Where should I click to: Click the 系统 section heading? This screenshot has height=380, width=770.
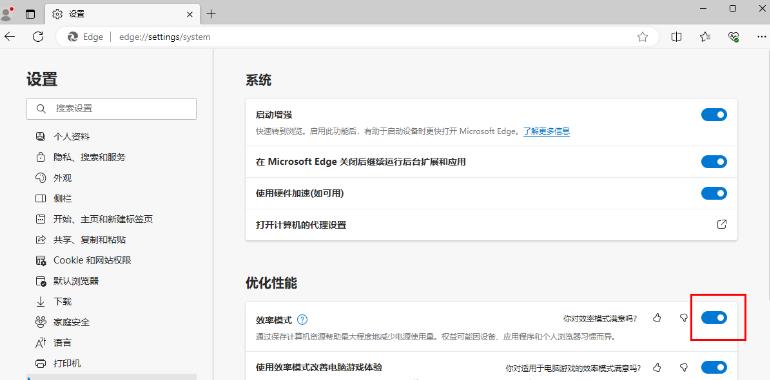(258, 80)
